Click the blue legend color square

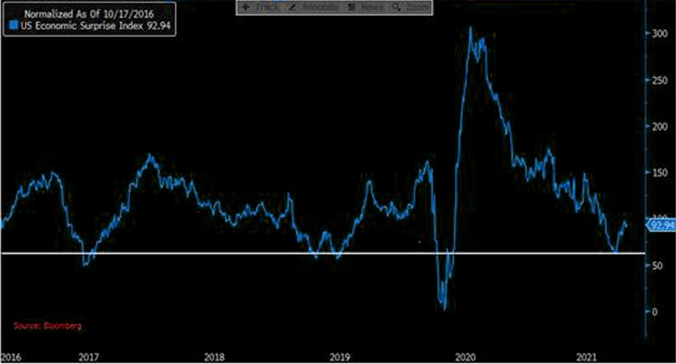(14, 25)
